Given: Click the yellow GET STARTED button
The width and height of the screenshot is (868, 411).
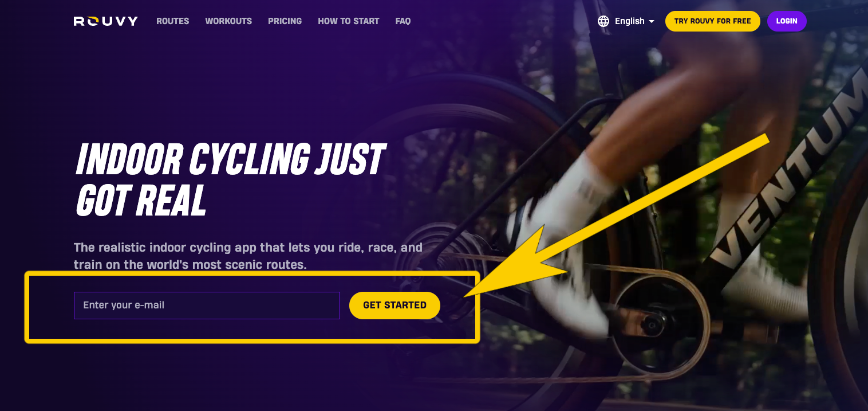Looking at the screenshot, I should tap(394, 306).
